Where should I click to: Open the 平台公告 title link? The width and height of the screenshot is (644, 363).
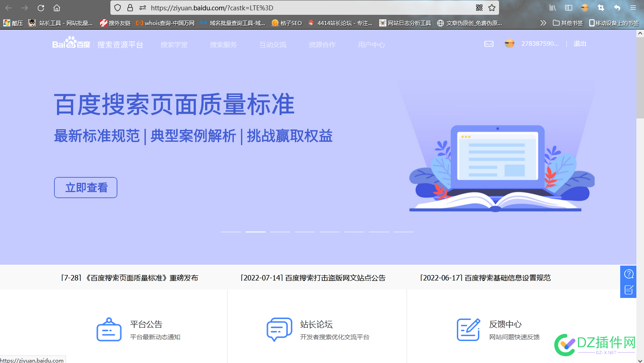coord(146,324)
